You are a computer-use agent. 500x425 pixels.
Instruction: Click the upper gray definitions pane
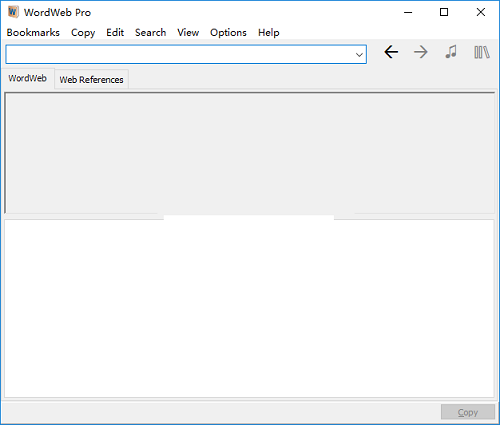(249, 153)
